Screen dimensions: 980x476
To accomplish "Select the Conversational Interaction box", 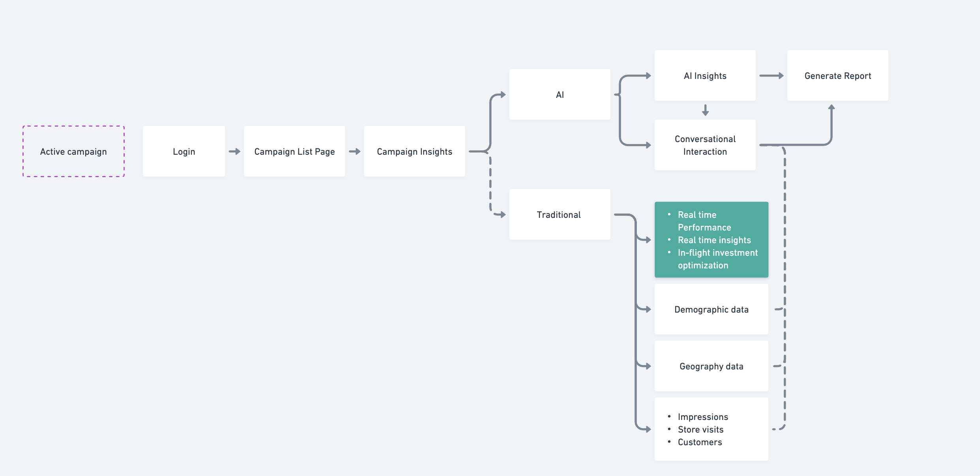I will [705, 145].
